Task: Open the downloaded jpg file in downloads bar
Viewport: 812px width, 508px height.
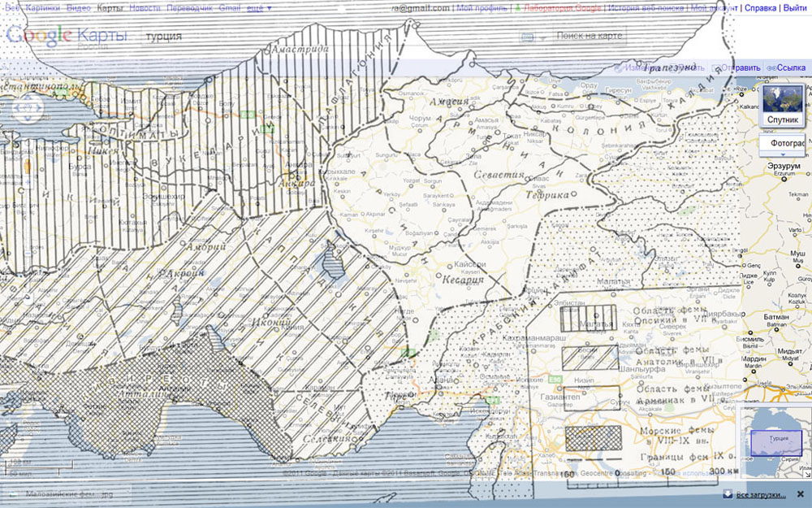Action: [65, 493]
